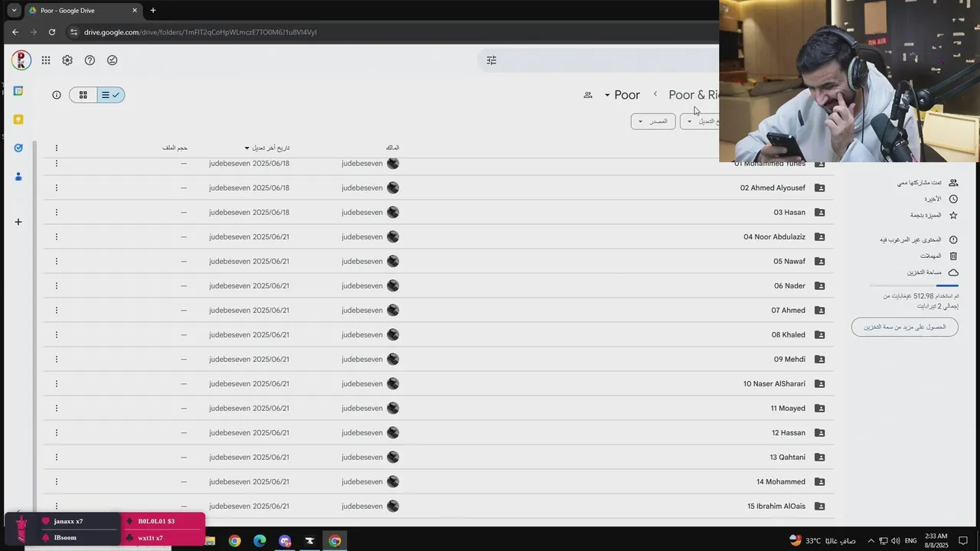980x551 pixels.
Task: Open the source filter chip dropdown
Action: [x=653, y=121]
